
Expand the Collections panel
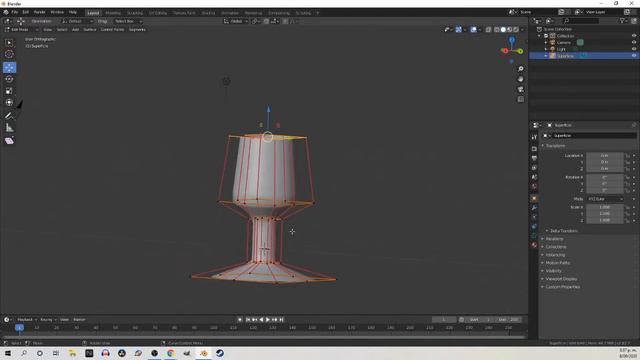(556, 247)
